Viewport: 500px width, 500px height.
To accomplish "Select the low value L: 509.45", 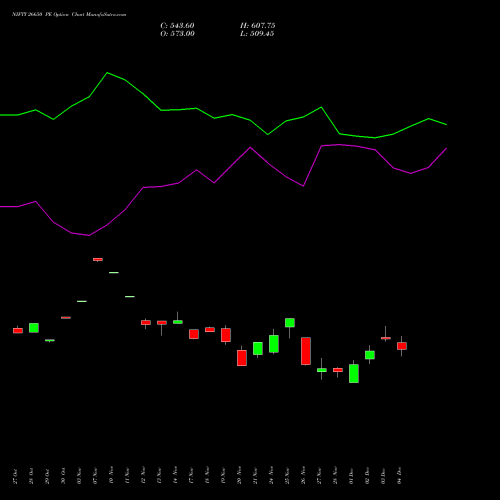I will coord(257,34).
